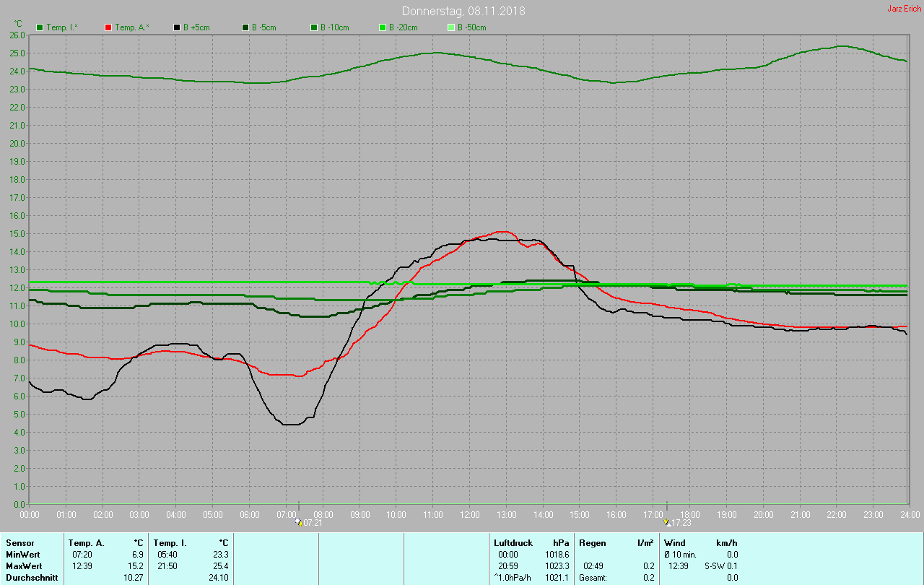Click the "B +5cm" legend label
924x585 pixels.
(196, 27)
